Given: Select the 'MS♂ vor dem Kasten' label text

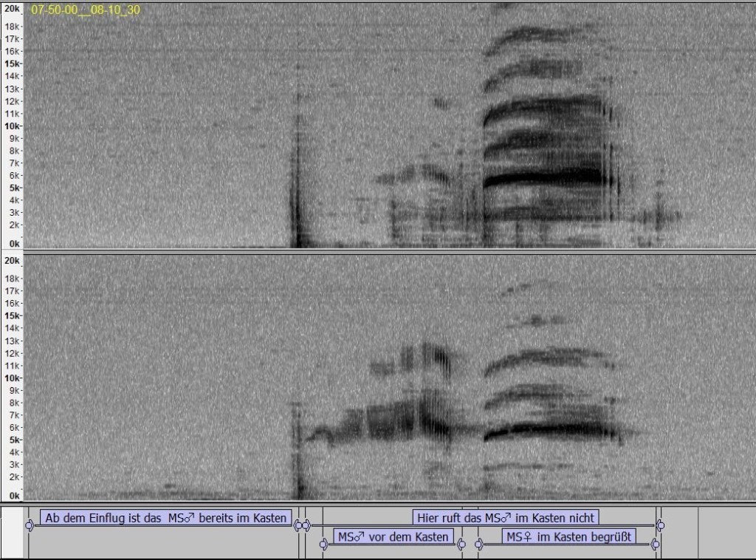Looking at the screenshot, I should tap(394, 536).
